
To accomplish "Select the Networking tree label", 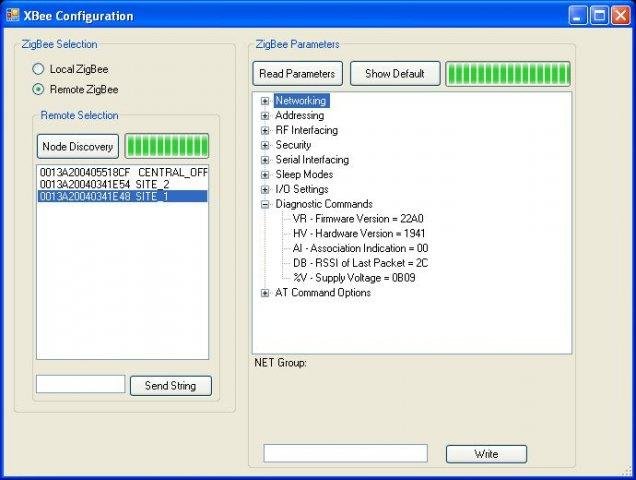I will [x=301, y=101].
